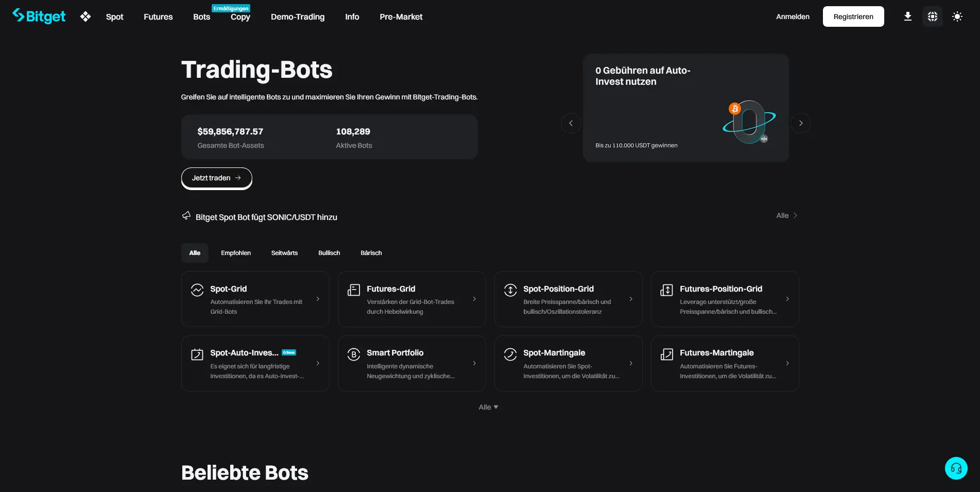Click the Jetzt traden button

coord(216,178)
